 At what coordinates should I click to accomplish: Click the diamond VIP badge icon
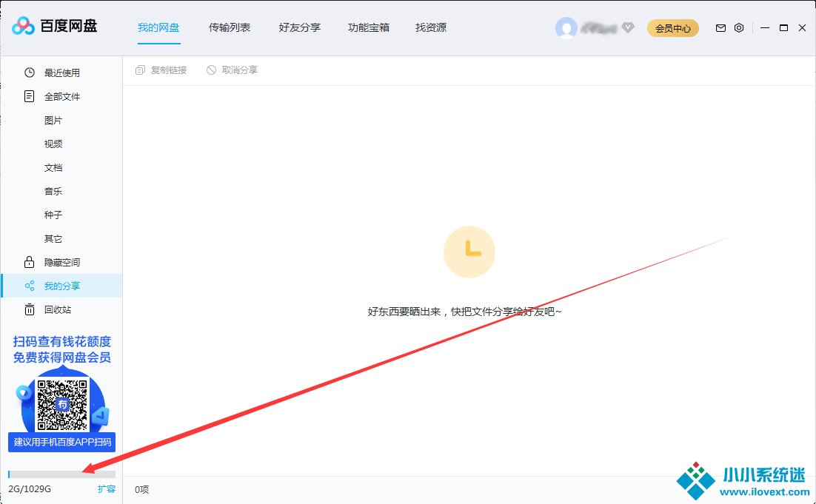(x=628, y=28)
